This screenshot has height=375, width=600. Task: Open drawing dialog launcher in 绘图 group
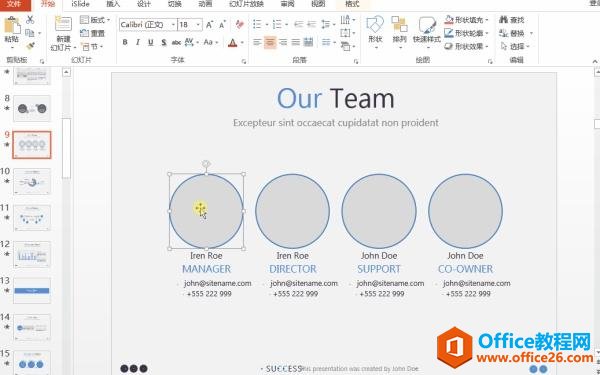pos(490,61)
